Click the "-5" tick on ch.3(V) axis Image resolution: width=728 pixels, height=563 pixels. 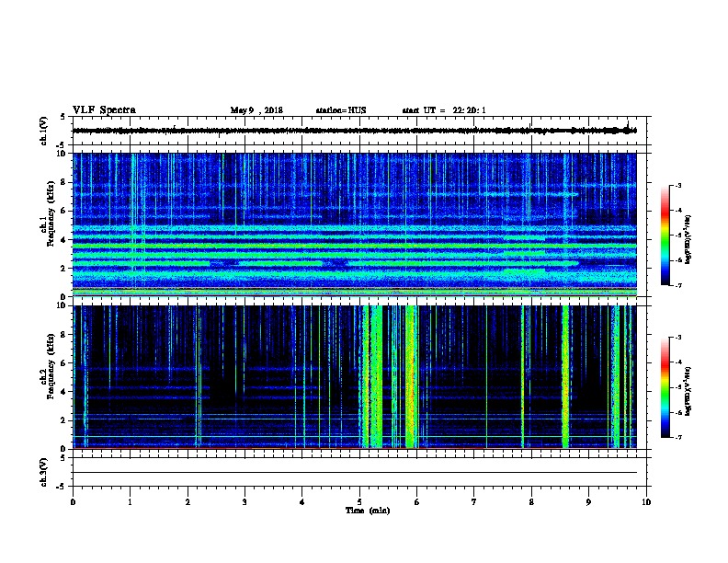[62, 487]
